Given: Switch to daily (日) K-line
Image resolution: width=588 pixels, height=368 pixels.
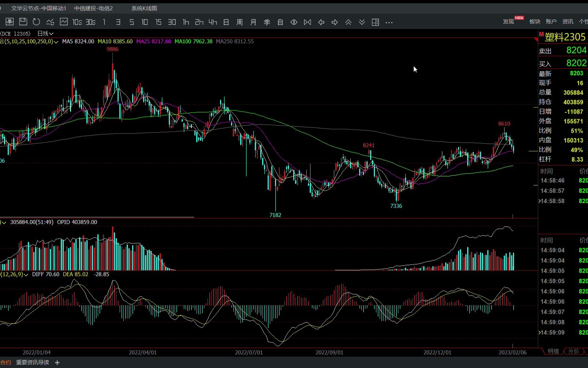Looking at the screenshot, I should [226, 22].
